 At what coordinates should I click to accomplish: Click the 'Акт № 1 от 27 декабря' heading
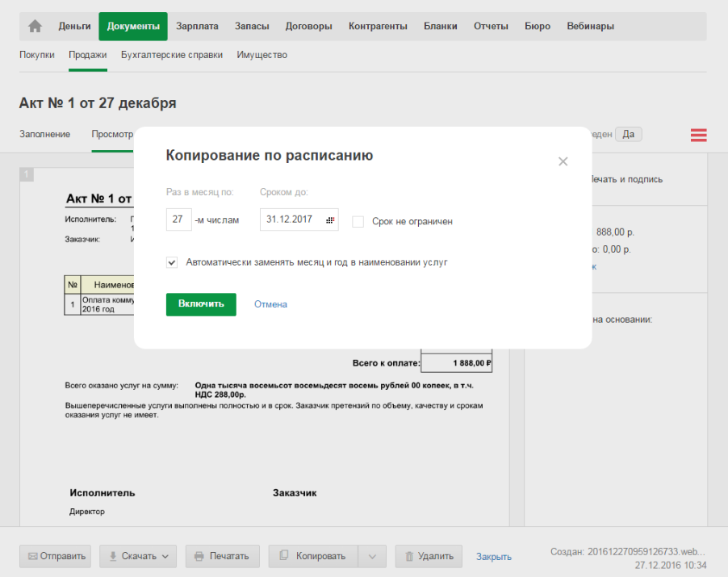tap(98, 102)
